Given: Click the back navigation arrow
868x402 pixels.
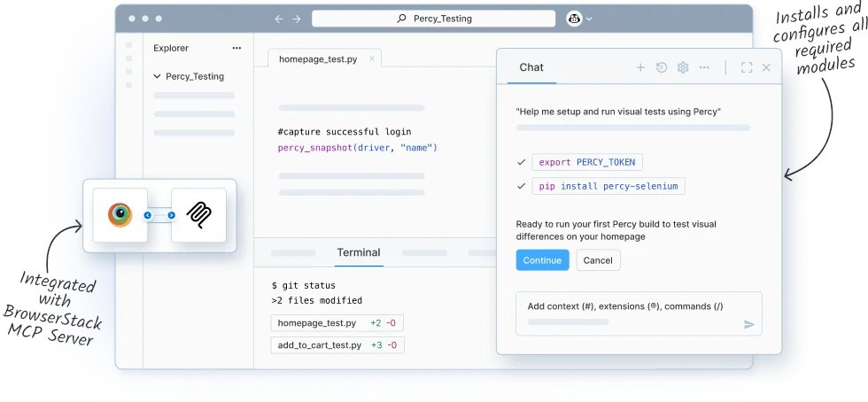Looking at the screenshot, I should pyautogui.click(x=279, y=19).
